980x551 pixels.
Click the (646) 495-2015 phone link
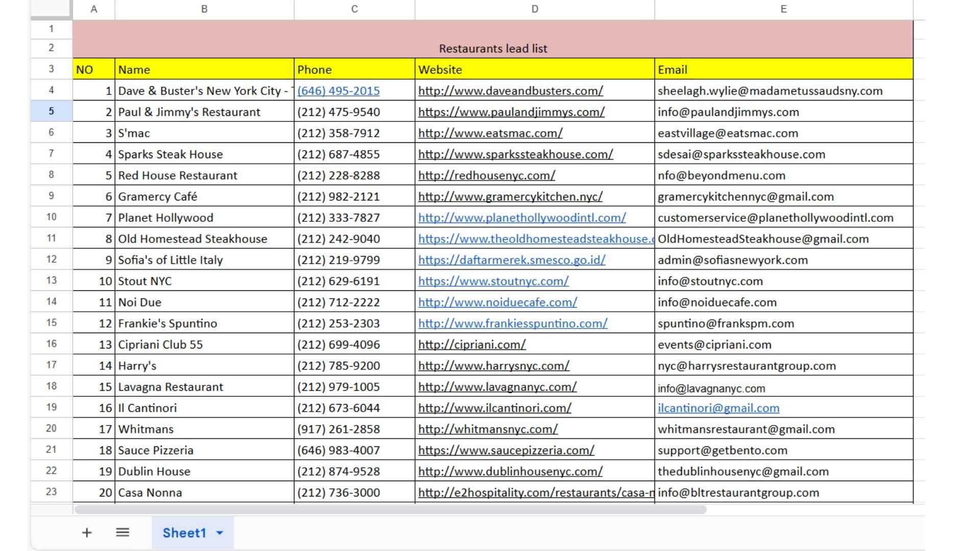pyautogui.click(x=338, y=91)
